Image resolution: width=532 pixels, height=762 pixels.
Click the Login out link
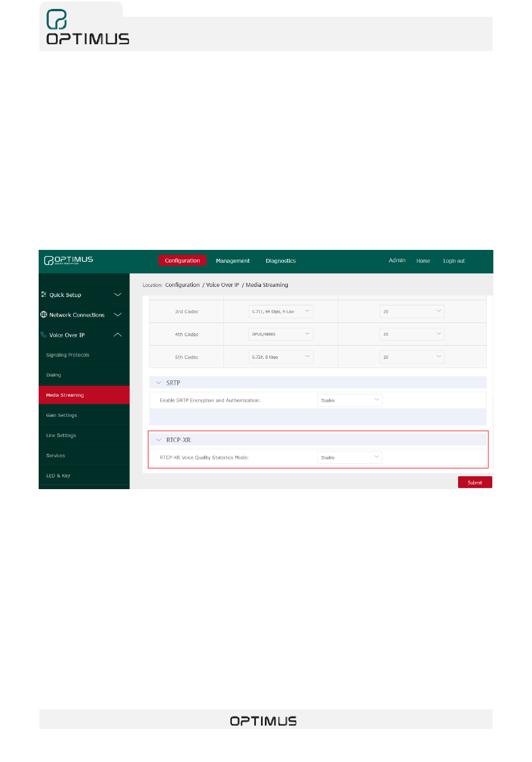pos(454,261)
